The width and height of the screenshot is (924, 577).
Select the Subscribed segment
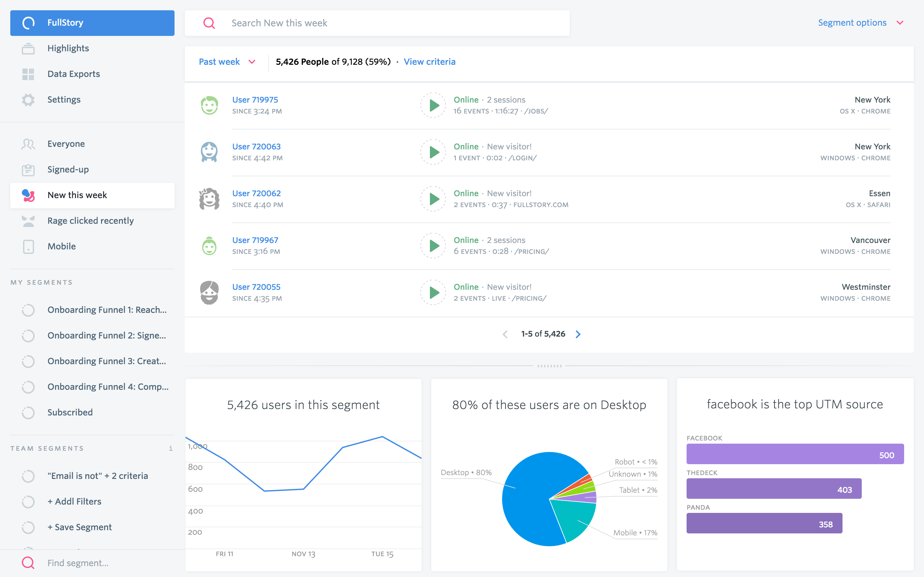pos(70,413)
